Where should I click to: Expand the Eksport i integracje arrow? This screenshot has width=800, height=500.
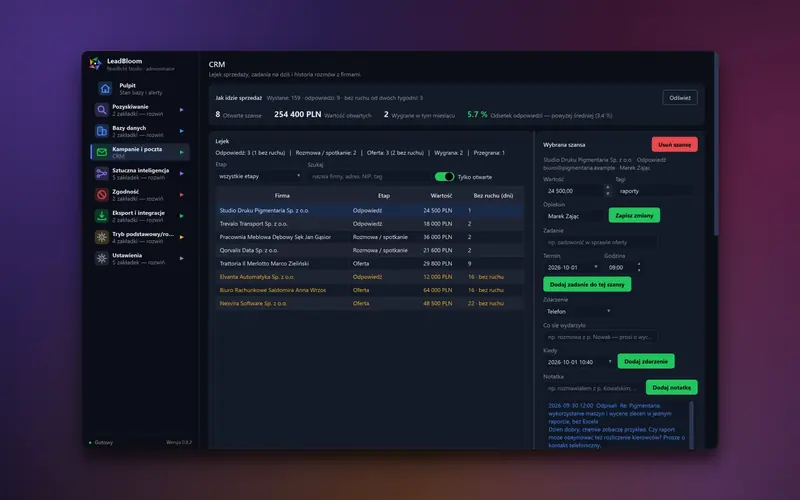(x=182, y=216)
